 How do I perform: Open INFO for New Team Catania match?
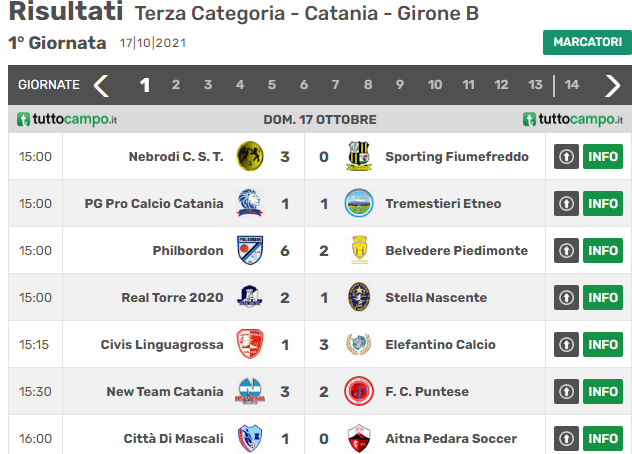coord(603,392)
